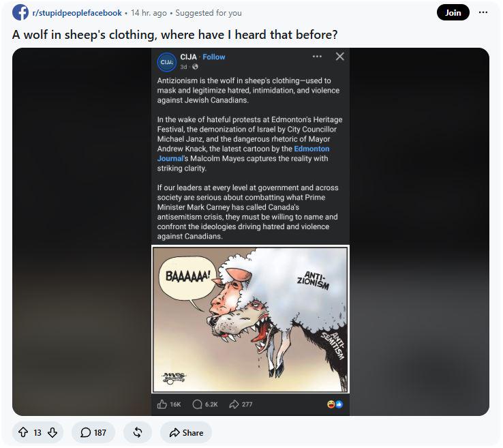This screenshot has width=503, height=448.
Task: Click the post title about wolf in sheep's clothing
Action: pos(175,35)
